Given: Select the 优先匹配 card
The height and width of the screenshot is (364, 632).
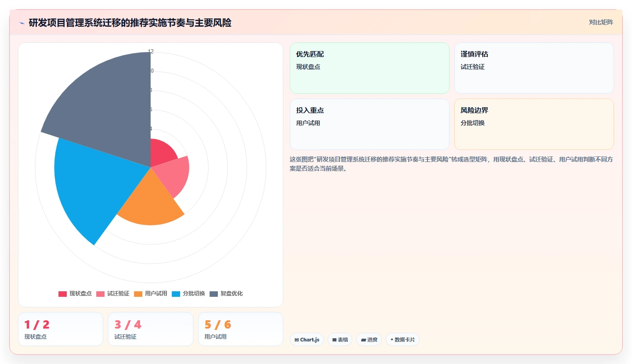Looking at the screenshot, I should tap(369, 68).
